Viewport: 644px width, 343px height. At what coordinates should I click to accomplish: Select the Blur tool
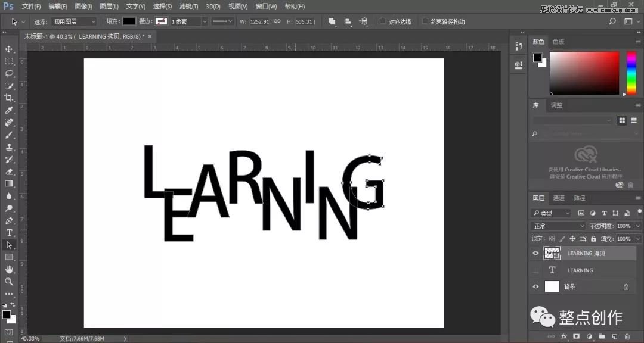[8, 196]
